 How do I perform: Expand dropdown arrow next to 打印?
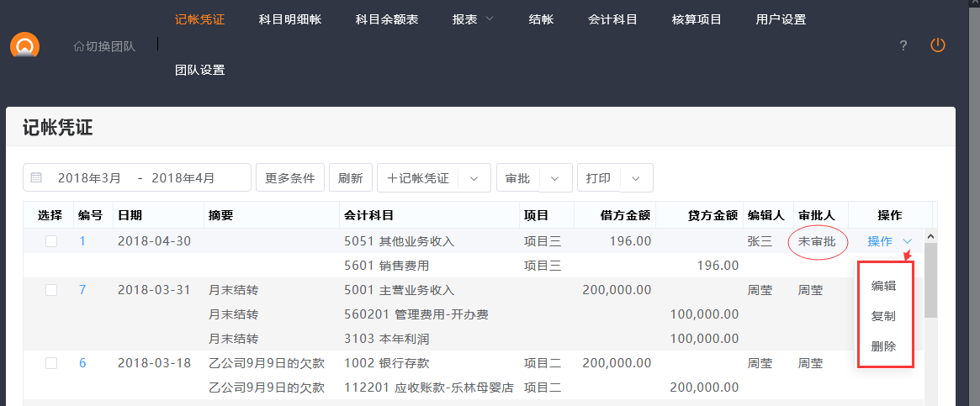[636, 178]
